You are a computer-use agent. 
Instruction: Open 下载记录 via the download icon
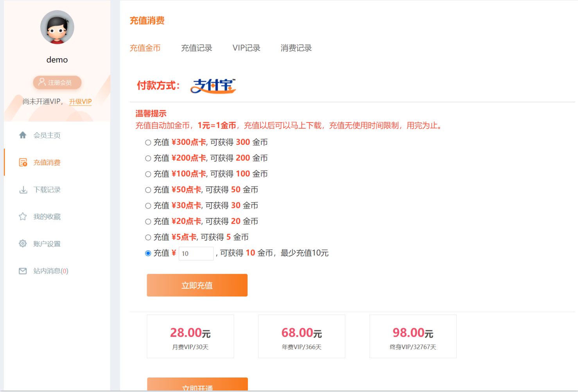coord(23,189)
